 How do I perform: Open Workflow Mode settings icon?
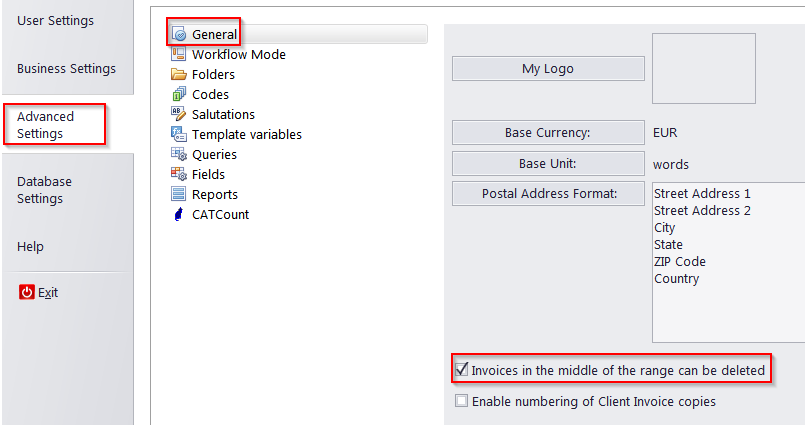[178, 54]
